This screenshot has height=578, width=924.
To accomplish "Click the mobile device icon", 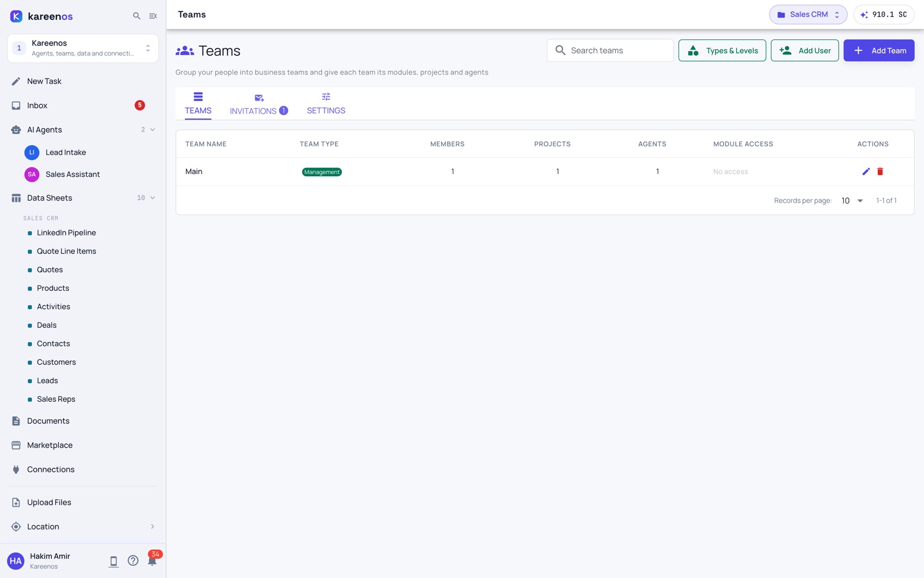I will point(114,561).
